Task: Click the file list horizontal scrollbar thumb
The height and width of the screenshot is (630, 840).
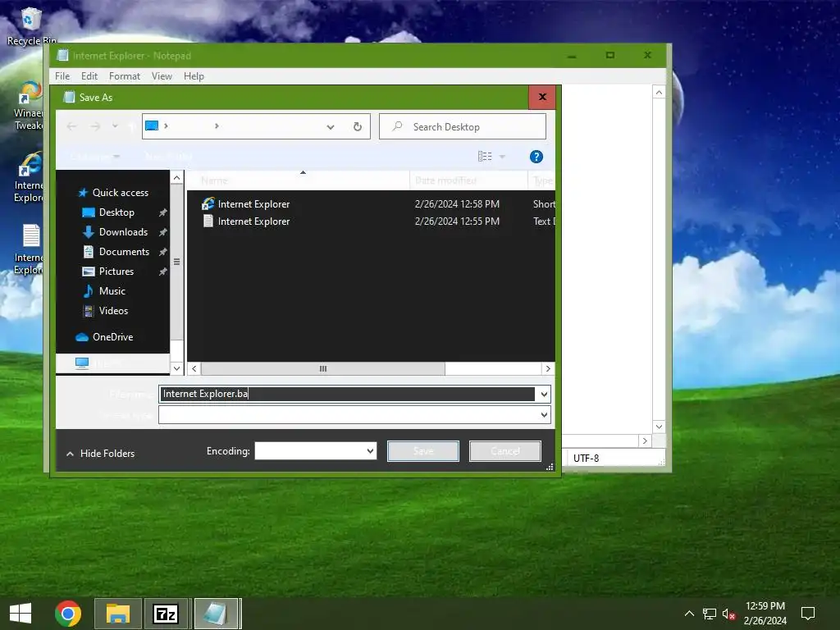Action: (323, 368)
